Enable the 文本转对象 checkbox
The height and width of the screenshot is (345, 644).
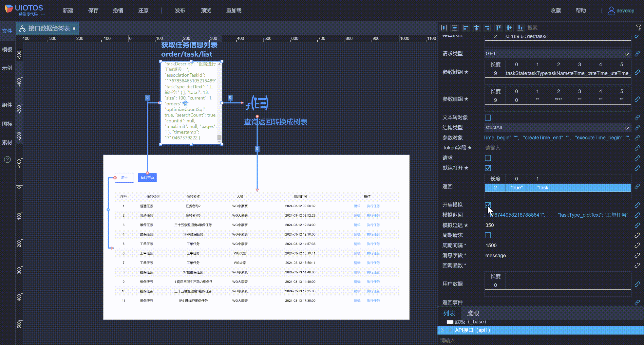pos(488,118)
